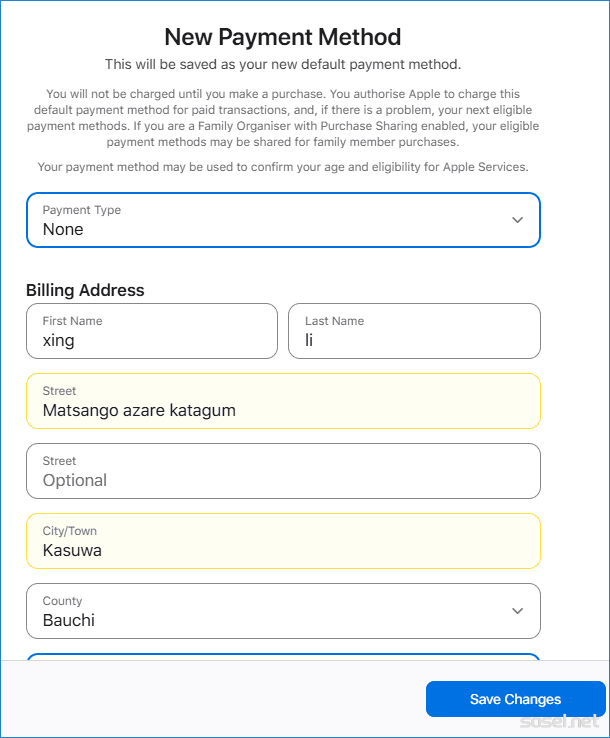Click the chevron arrow in Payment Type
Screen dimensions: 610x738
[517, 220]
